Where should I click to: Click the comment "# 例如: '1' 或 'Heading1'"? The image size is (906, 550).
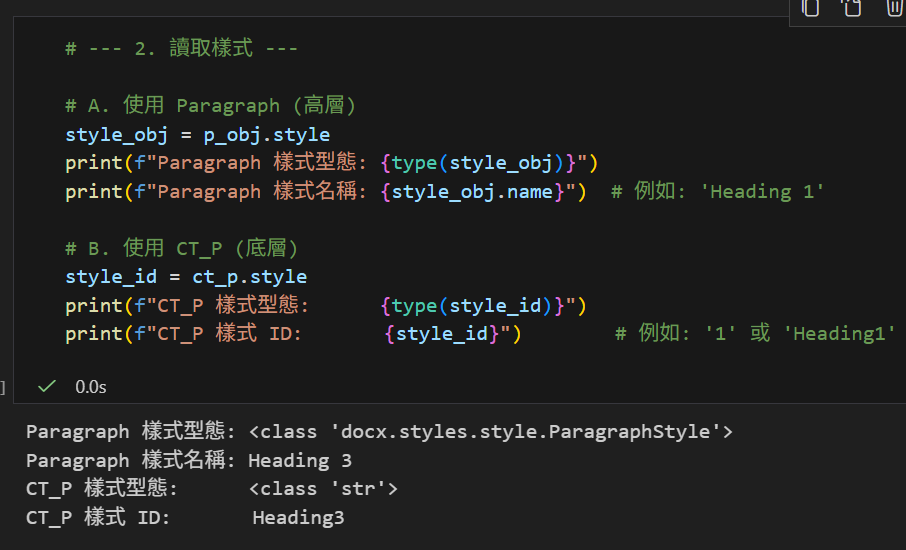pos(756,333)
